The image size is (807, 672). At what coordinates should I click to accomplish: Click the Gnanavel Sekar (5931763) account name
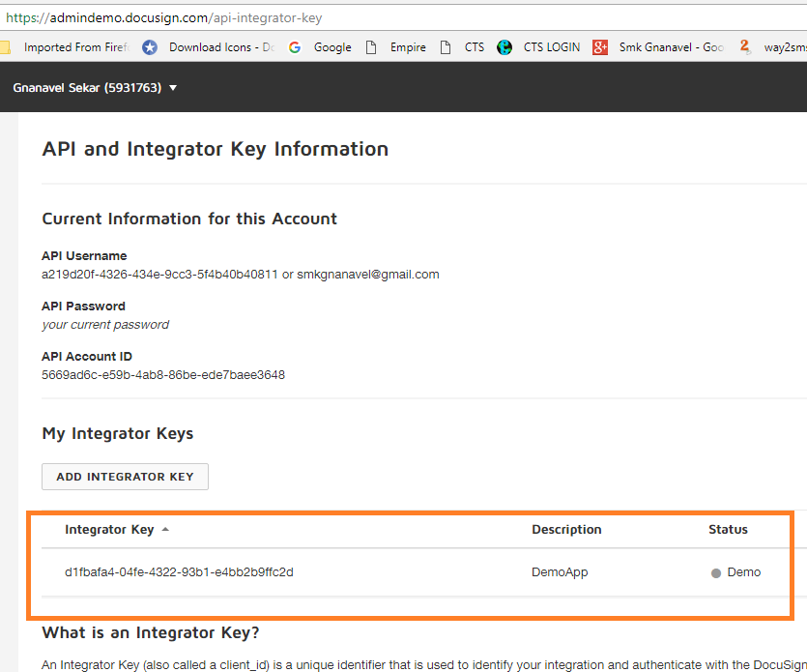(87, 88)
